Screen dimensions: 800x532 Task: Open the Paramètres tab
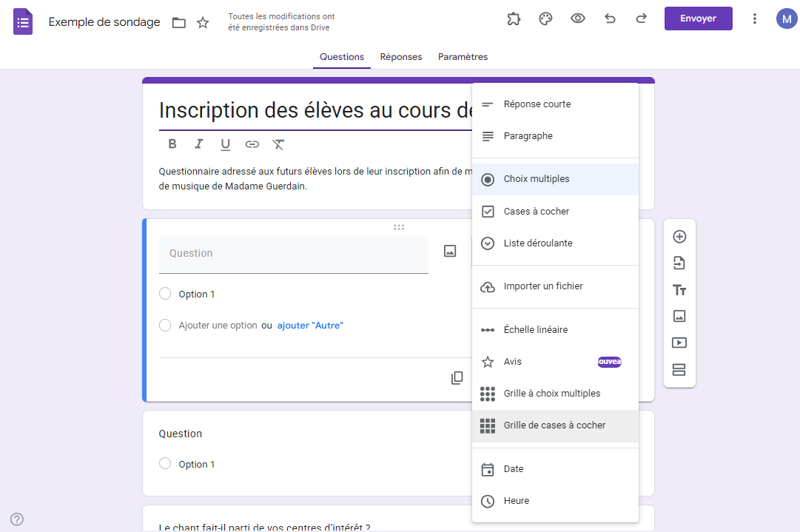[463, 56]
